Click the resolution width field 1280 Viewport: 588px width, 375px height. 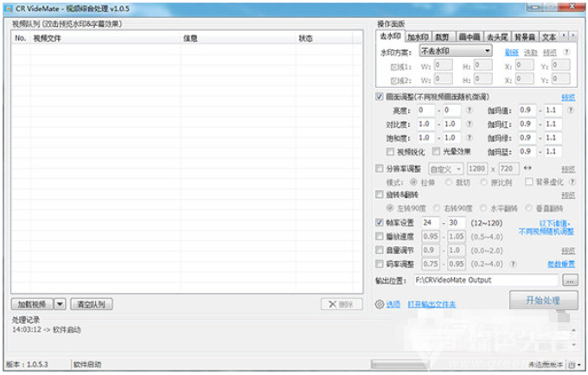477,169
